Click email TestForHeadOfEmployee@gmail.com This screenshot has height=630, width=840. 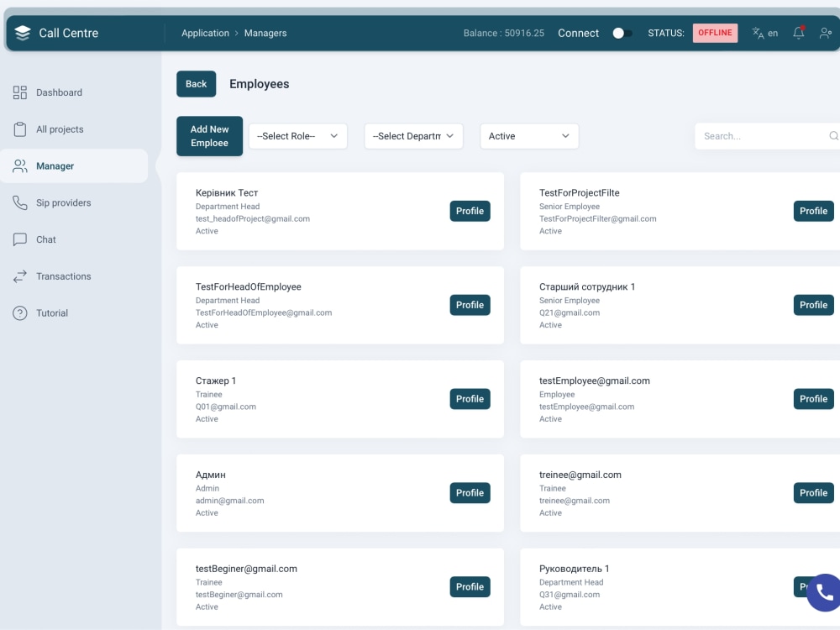pos(264,312)
